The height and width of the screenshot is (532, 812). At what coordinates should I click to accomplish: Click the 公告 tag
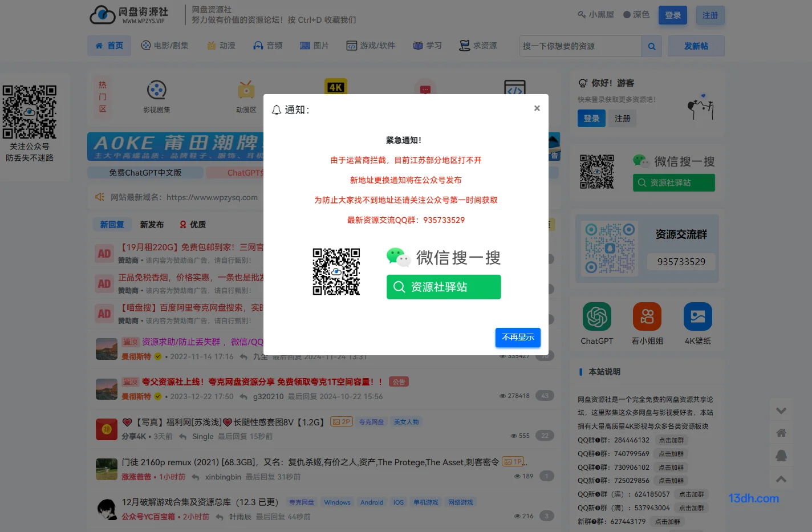click(399, 382)
